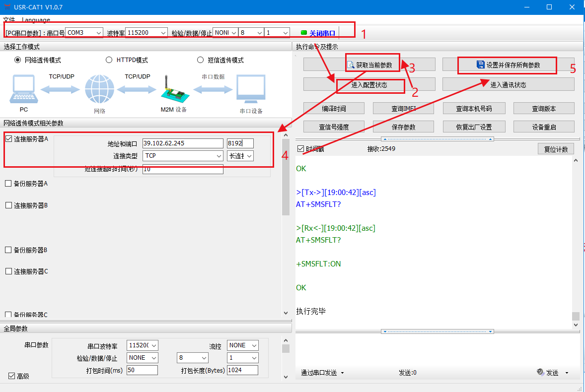Open the 文件 menu
The height and width of the screenshot is (392, 585).
point(9,20)
